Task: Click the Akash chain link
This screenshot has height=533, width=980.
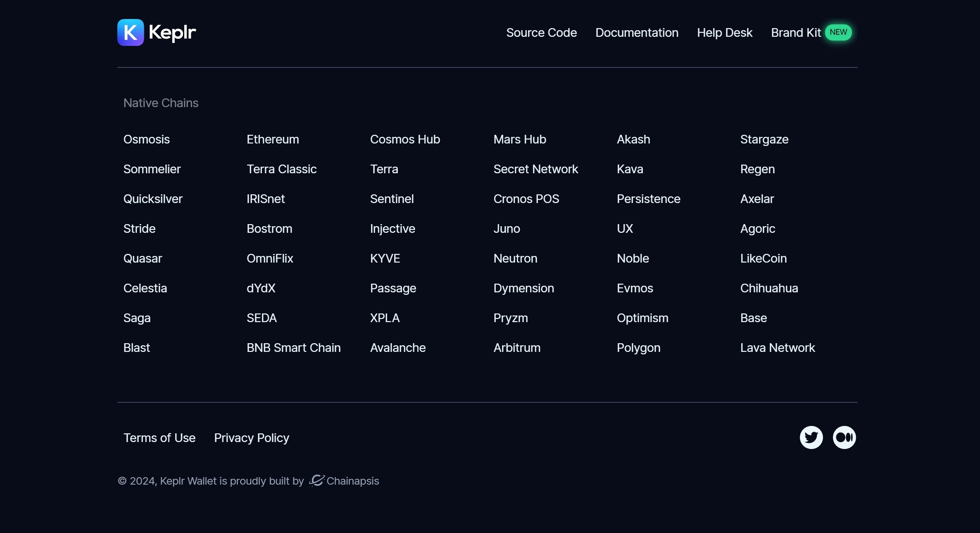Action: pyautogui.click(x=633, y=139)
